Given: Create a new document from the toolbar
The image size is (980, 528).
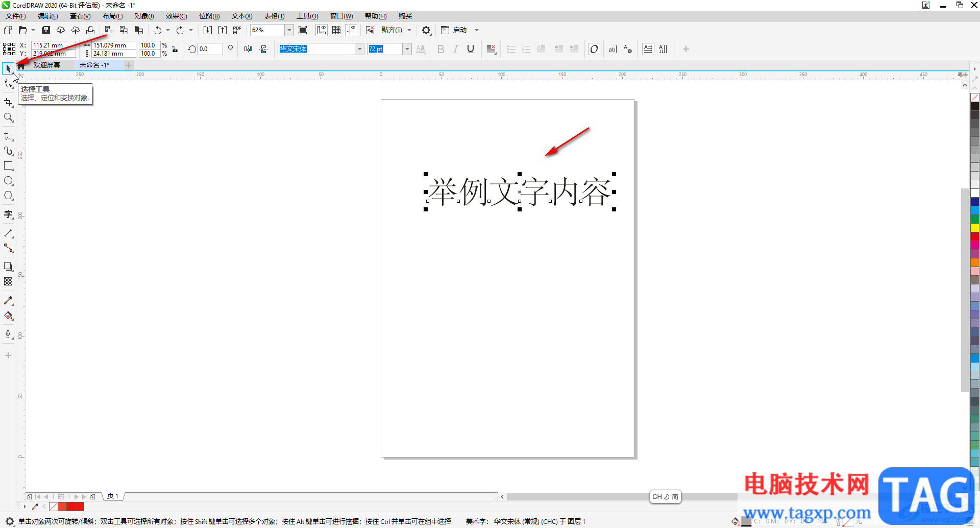Looking at the screenshot, I should tap(8, 30).
